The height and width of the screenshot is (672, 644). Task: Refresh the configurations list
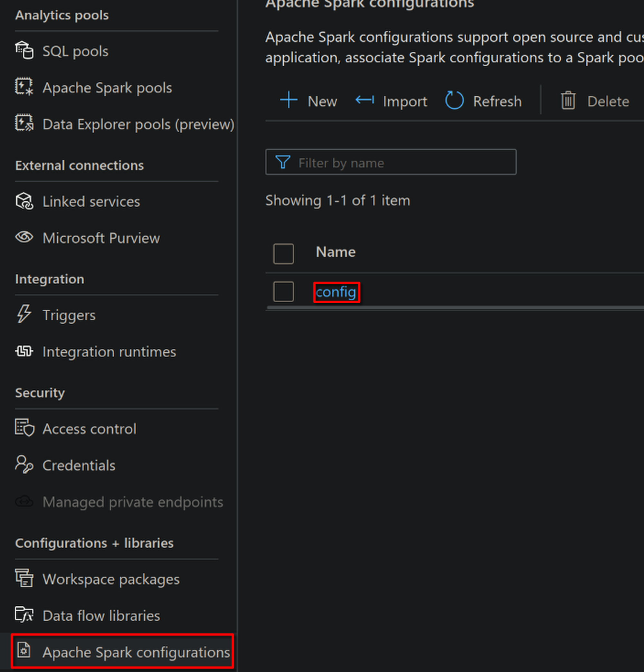pos(484,101)
